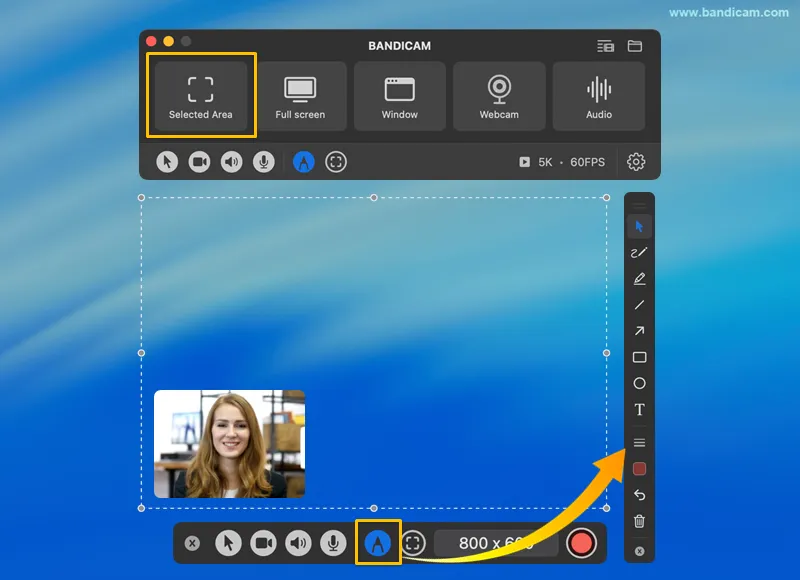Click the 5K 60FPS video format label
This screenshot has width=800, height=580.
click(562, 162)
